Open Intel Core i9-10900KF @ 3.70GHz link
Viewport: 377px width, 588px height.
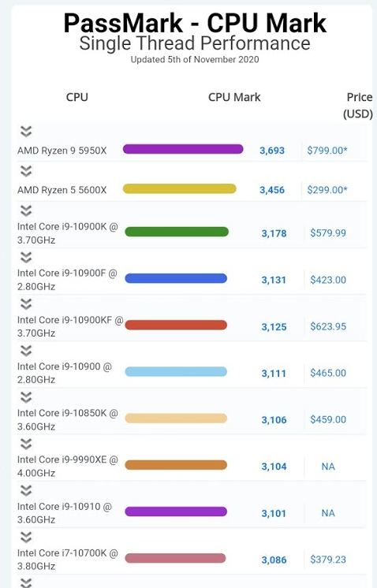click(x=70, y=326)
